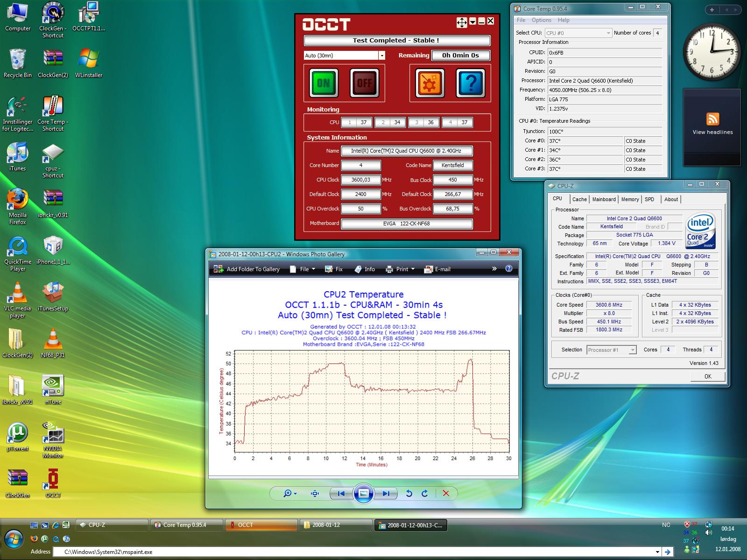Screen dimensions: 747x560
Task: Open the NVIDIA Monitor desktop icon
Action: (x=53, y=440)
